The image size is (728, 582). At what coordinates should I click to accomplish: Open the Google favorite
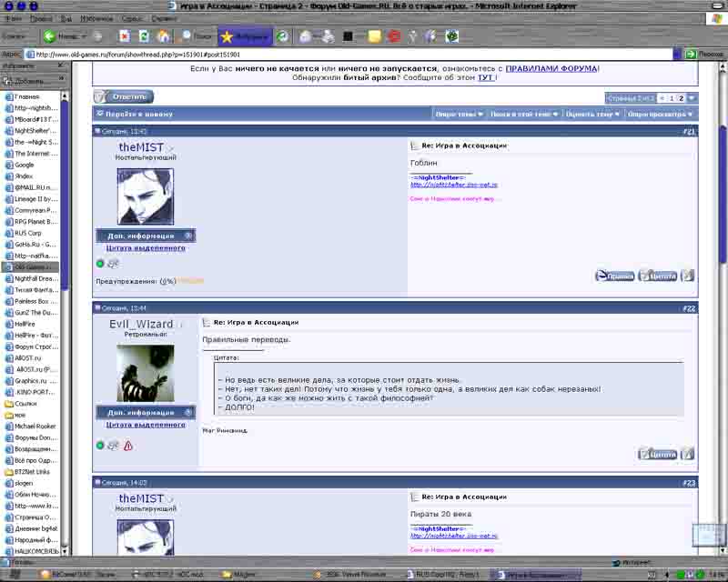pyautogui.click(x=19, y=165)
